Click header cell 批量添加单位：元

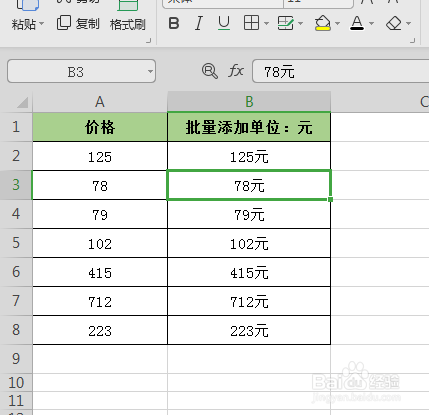[x=249, y=127]
